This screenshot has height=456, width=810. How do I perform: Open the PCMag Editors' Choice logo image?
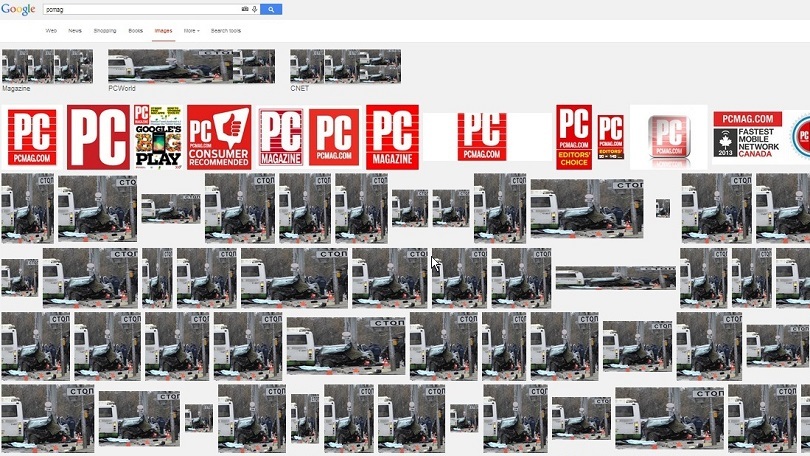[574, 137]
